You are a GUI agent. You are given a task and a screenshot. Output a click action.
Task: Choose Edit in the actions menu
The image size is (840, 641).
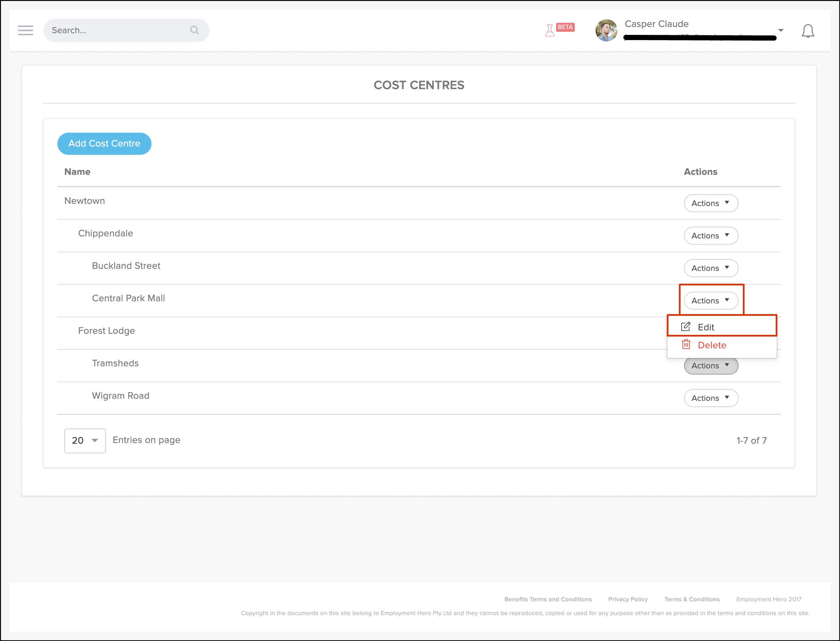705,327
